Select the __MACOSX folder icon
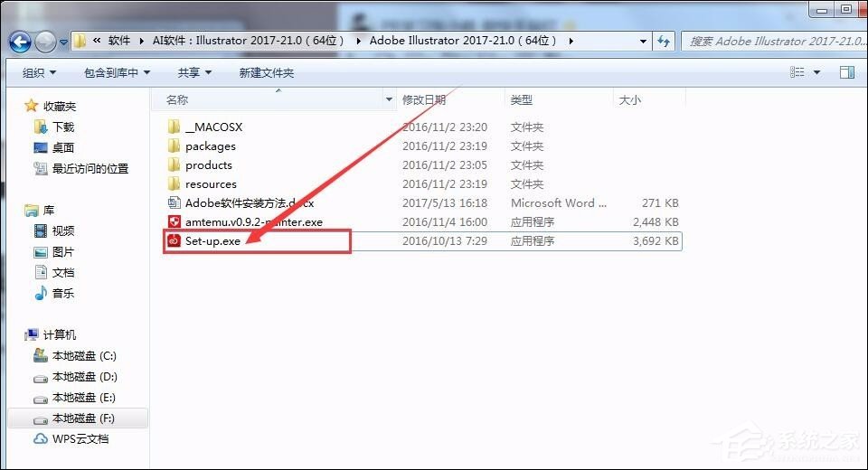 click(174, 127)
